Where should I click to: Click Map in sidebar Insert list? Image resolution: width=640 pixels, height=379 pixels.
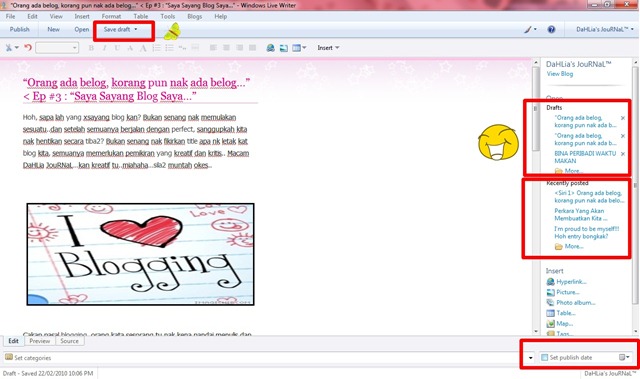click(560, 324)
